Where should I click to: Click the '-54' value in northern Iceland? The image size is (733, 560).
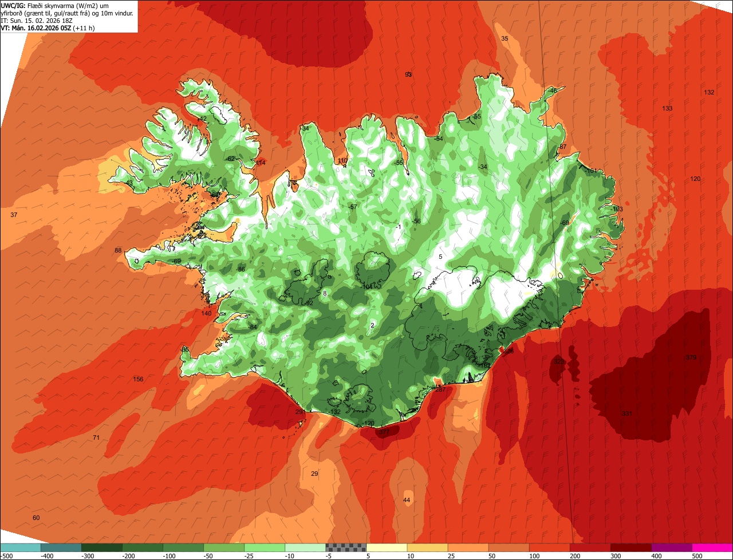click(x=439, y=139)
